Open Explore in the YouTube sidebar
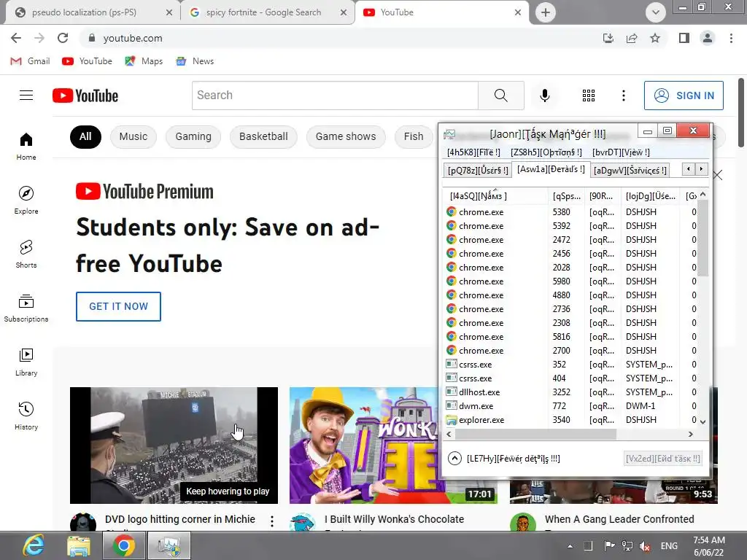This screenshot has height=560, width=747. (x=26, y=200)
